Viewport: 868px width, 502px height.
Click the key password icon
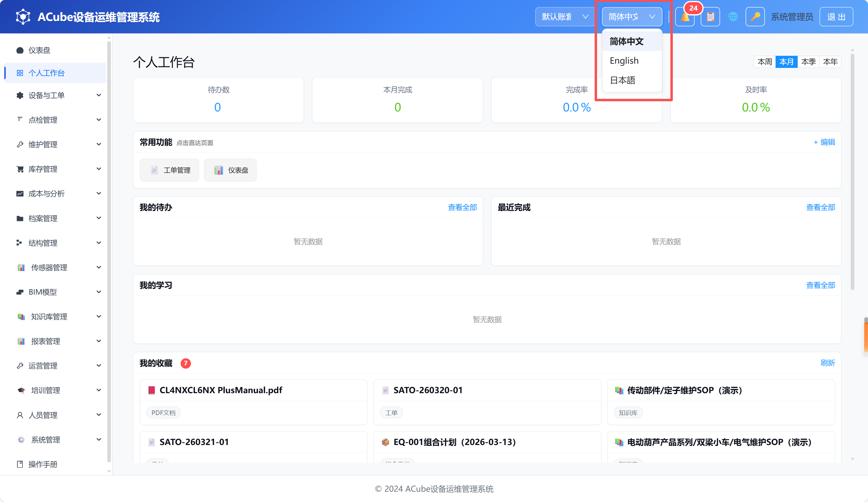pos(755,17)
